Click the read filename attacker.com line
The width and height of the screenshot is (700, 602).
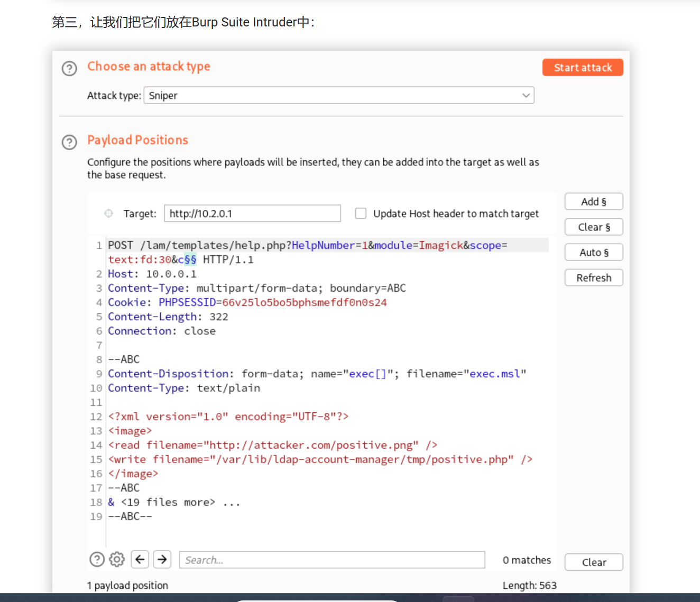(273, 445)
